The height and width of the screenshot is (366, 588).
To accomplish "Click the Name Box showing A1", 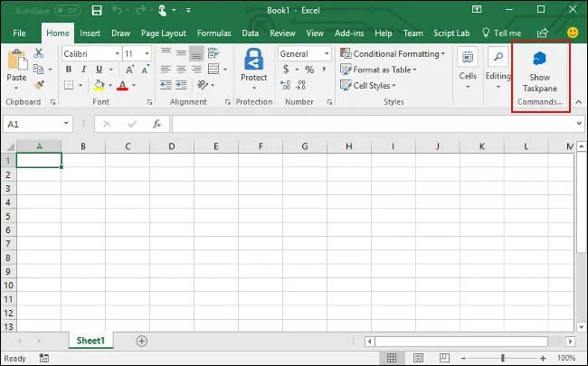I will 37,124.
